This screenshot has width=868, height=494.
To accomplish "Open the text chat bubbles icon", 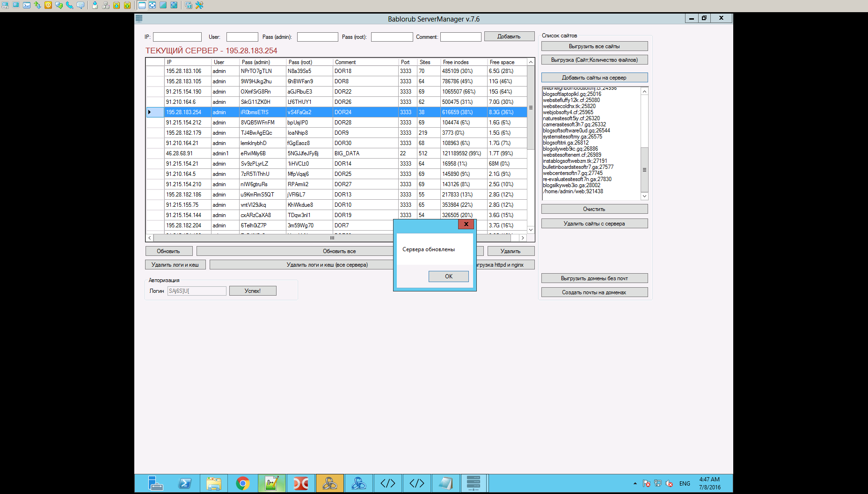I will pos(59,5).
